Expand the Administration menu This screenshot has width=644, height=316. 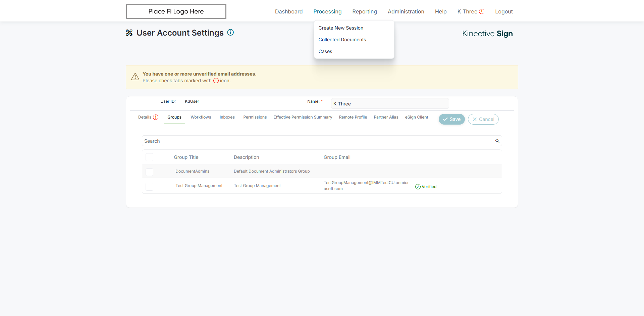pyautogui.click(x=406, y=11)
